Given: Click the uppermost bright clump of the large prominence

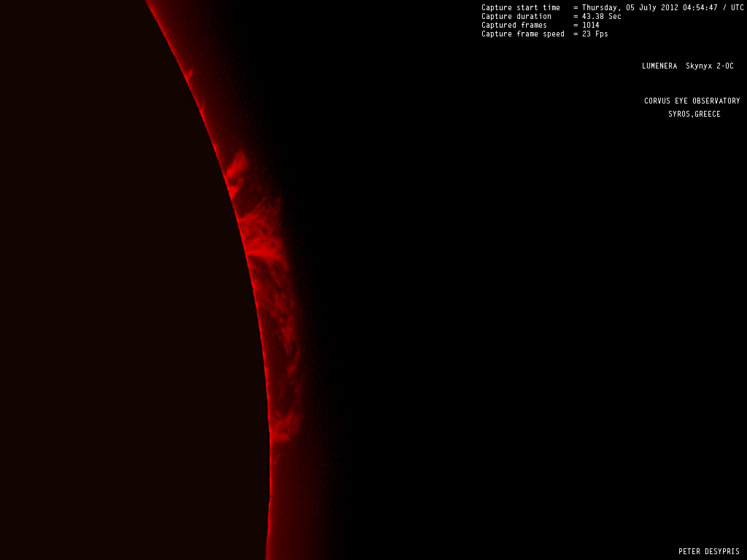Looking at the screenshot, I should pyautogui.click(x=236, y=169).
